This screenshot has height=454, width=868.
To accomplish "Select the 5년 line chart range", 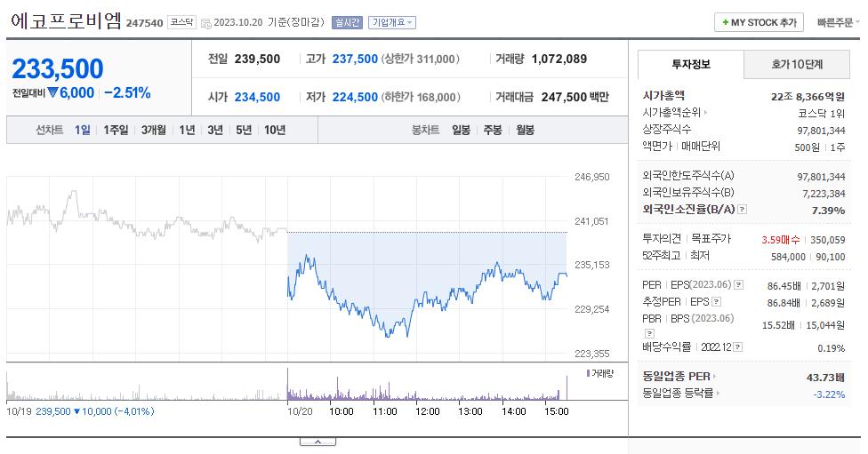I will [x=244, y=130].
